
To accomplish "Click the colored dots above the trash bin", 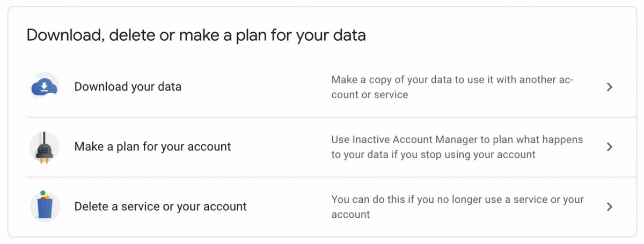I will click(x=45, y=196).
